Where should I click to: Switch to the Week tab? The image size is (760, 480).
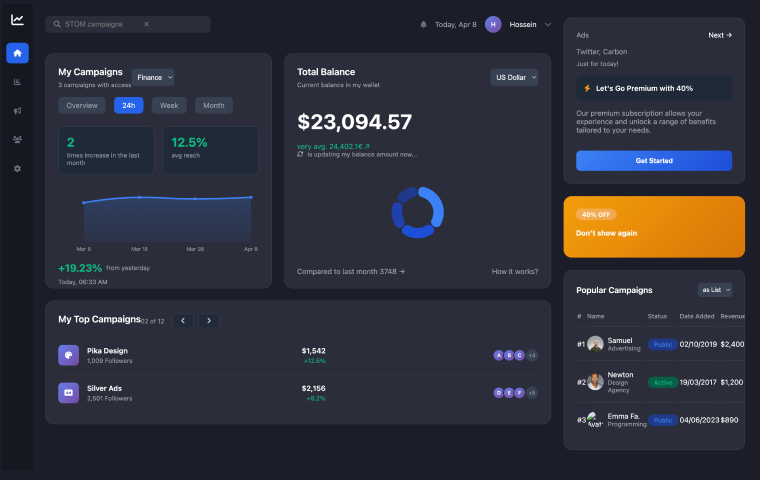pyautogui.click(x=169, y=105)
